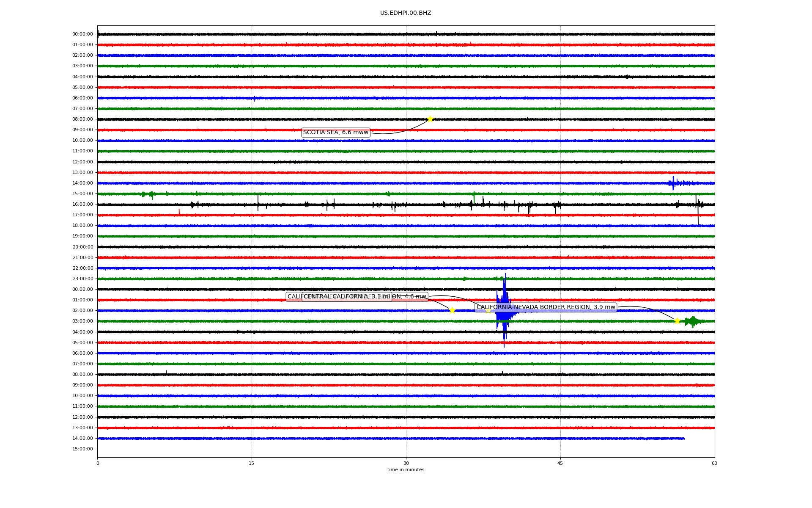The image size is (812, 508).
Task: Click the 21:00:00 row label
Action: click(82, 257)
